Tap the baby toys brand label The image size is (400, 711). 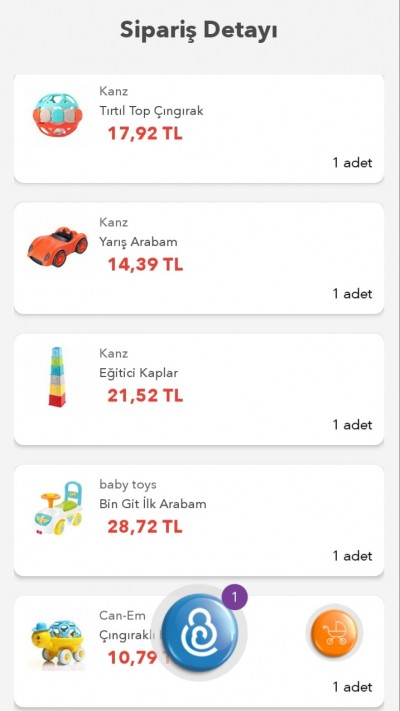[x=128, y=484]
